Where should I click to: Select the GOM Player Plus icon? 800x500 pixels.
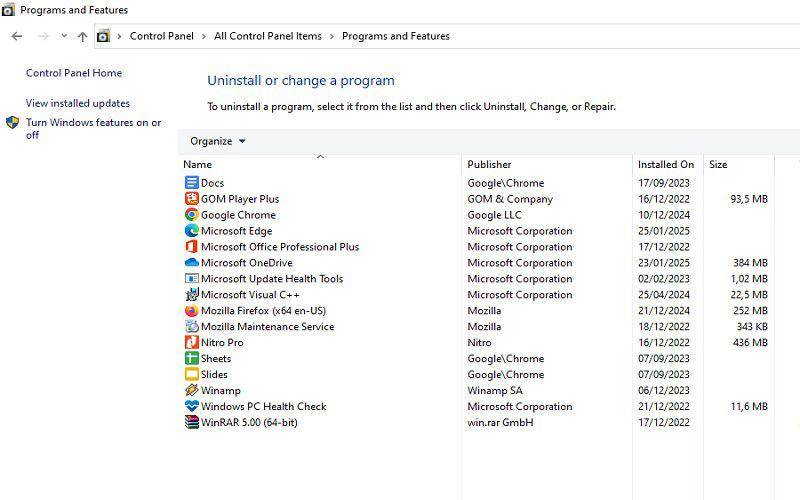pyautogui.click(x=191, y=198)
